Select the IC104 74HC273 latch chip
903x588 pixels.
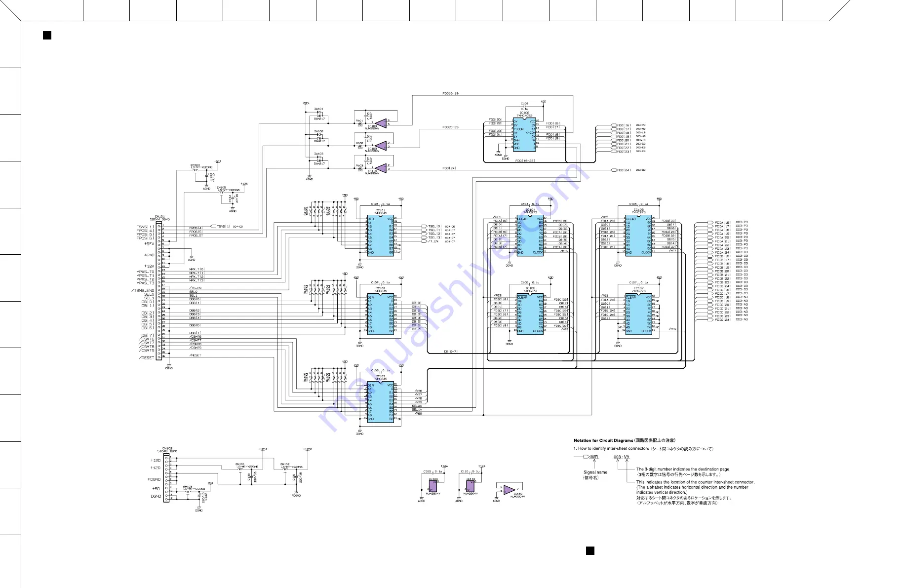[x=530, y=235]
